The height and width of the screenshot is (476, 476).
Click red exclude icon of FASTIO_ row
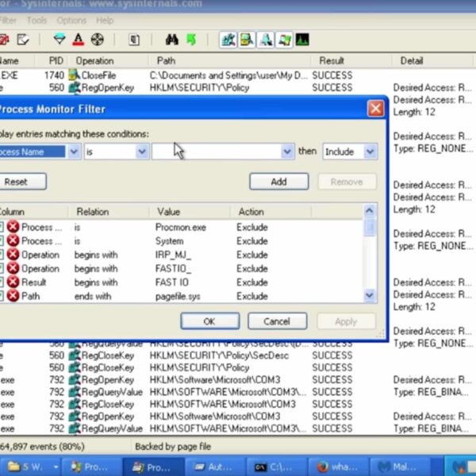click(13, 268)
